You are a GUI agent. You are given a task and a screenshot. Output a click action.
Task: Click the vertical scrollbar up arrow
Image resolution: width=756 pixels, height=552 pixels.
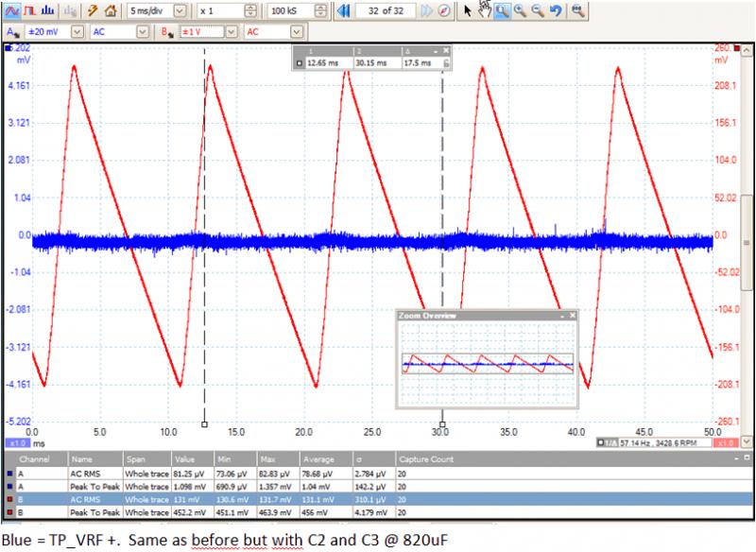point(747,50)
